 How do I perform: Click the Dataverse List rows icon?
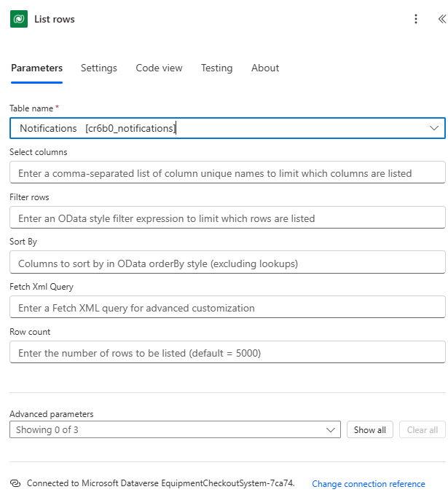(19, 19)
